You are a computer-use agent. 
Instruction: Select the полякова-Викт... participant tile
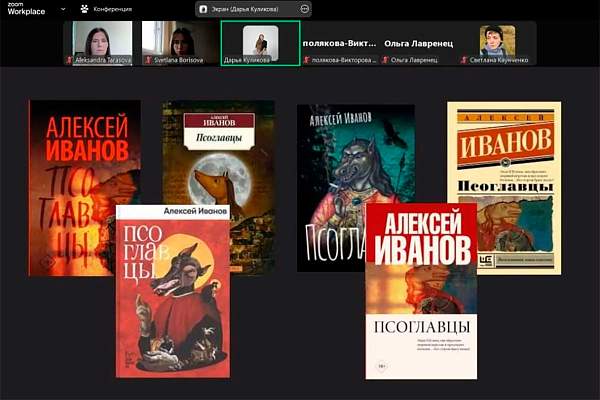click(x=339, y=43)
